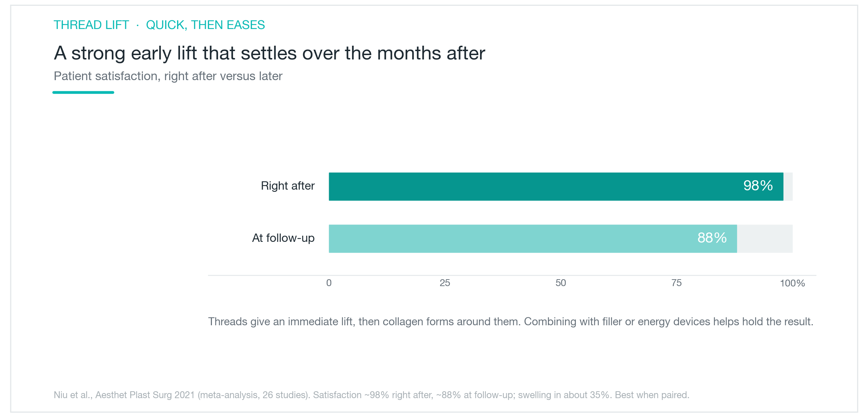The height and width of the screenshot is (417, 868).
Task: Click the axis tick labeled 25
Action: pyautogui.click(x=445, y=283)
